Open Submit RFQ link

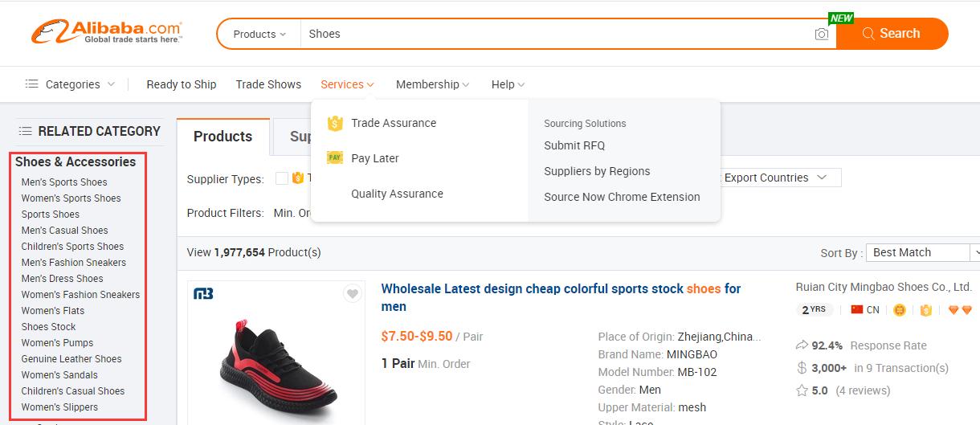click(x=574, y=145)
